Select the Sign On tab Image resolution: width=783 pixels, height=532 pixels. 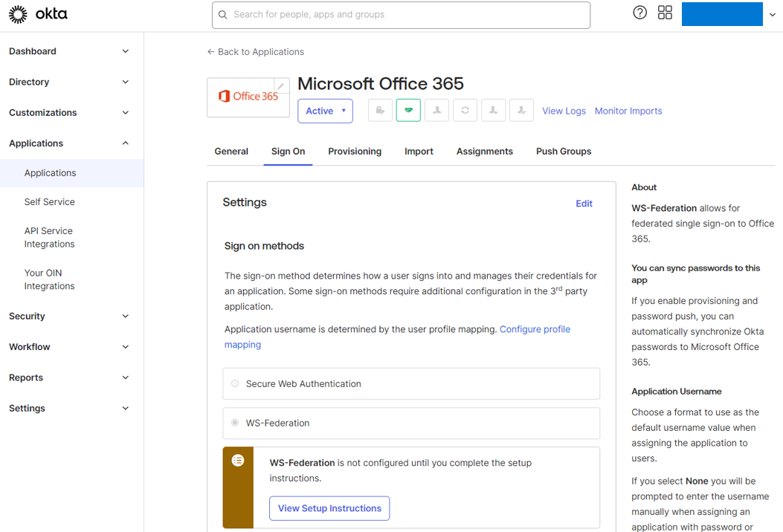pos(288,152)
